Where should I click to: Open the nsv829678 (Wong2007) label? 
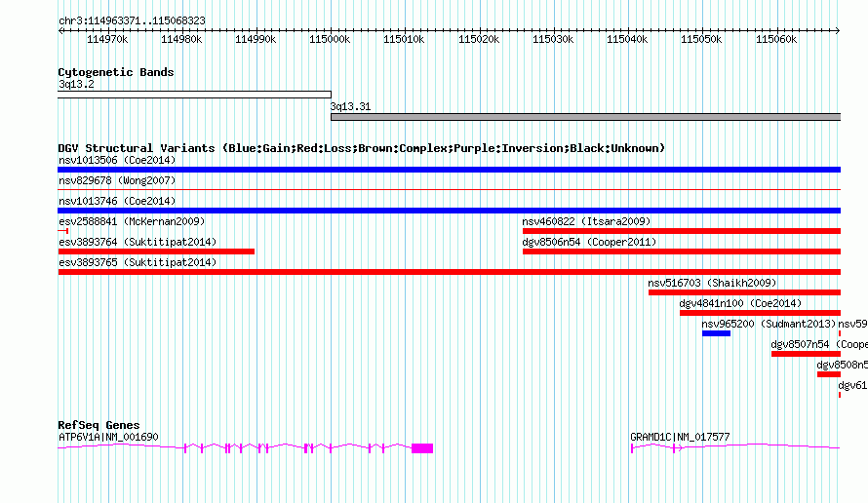[x=117, y=180]
